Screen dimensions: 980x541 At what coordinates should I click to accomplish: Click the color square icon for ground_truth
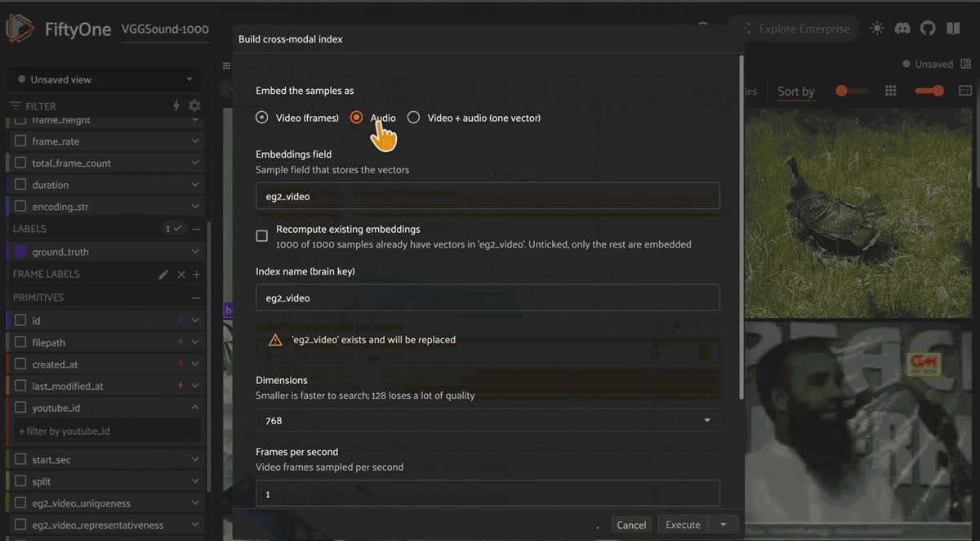(x=20, y=252)
